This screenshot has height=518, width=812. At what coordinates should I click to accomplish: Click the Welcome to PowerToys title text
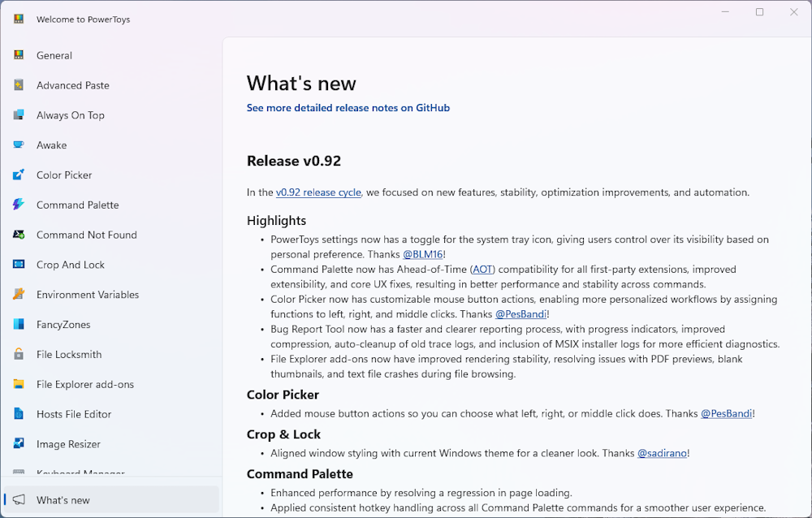click(x=84, y=19)
